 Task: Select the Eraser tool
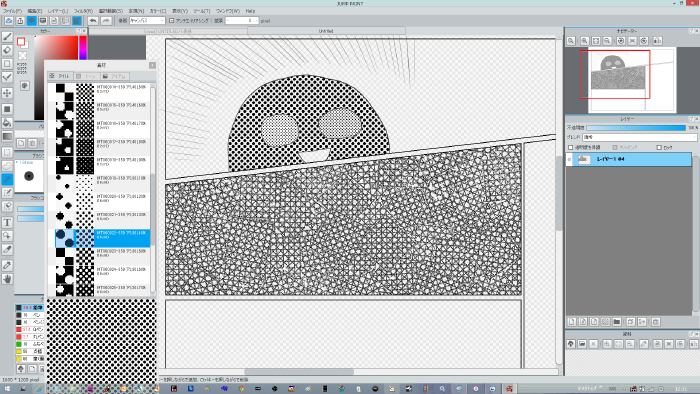pyautogui.click(x=7, y=50)
